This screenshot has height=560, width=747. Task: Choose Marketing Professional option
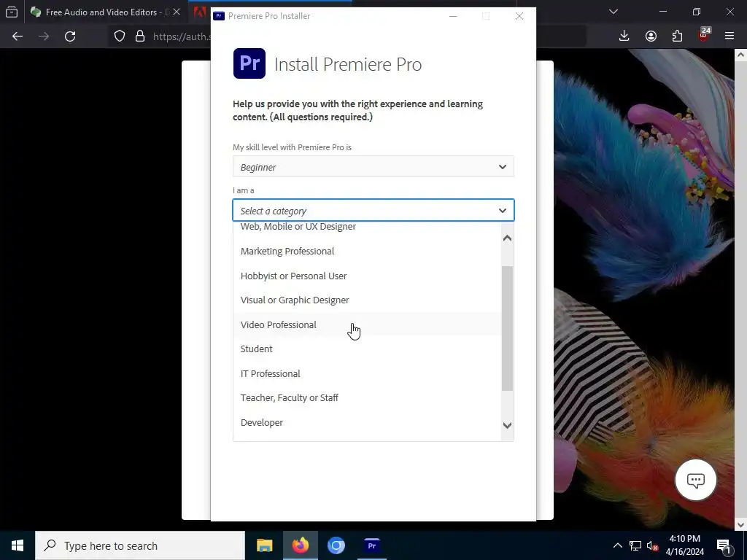point(367,252)
